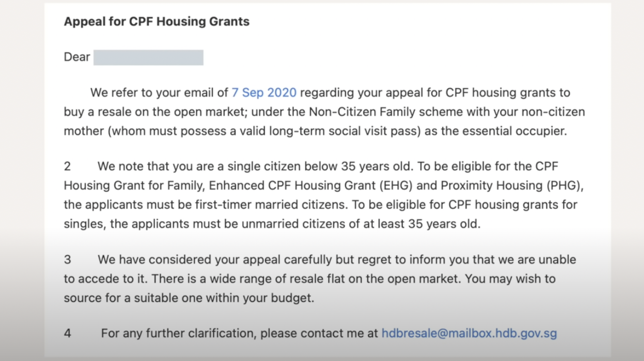Click paragraph number 4
This screenshot has width=644, height=361.
click(x=68, y=334)
